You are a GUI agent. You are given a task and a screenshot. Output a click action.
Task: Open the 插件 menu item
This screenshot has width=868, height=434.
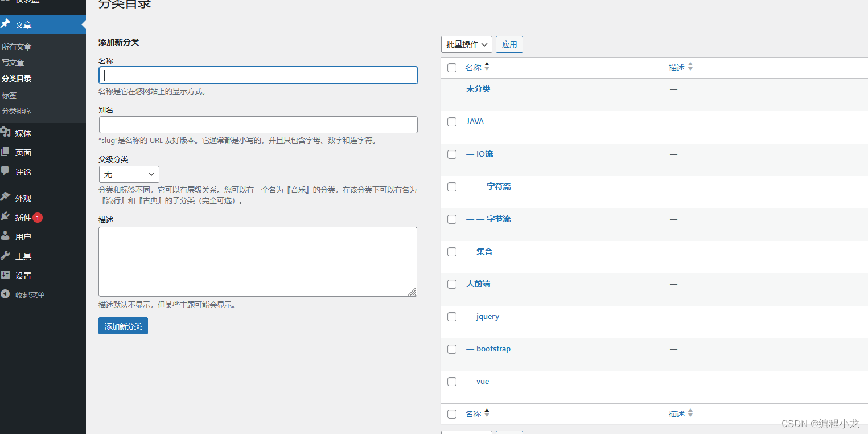43,217
